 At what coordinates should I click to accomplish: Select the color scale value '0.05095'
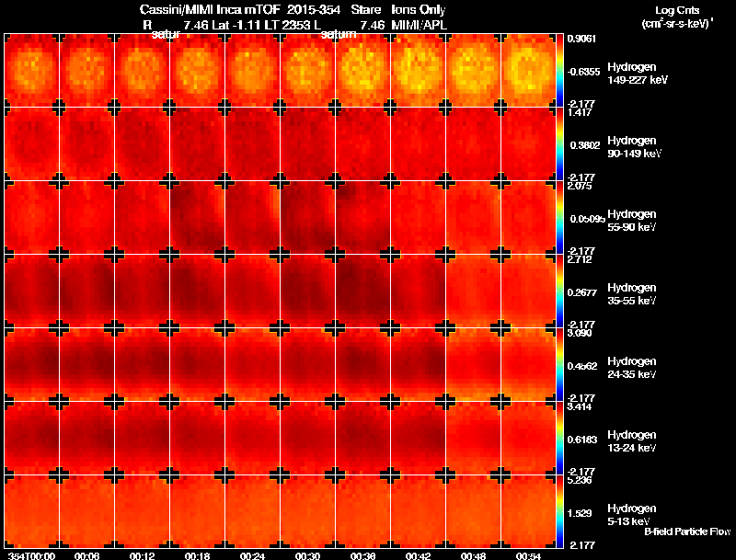click(x=587, y=219)
